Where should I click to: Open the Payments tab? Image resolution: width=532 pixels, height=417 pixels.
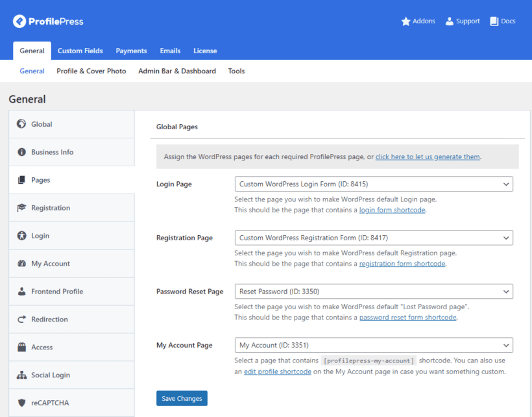(x=131, y=51)
